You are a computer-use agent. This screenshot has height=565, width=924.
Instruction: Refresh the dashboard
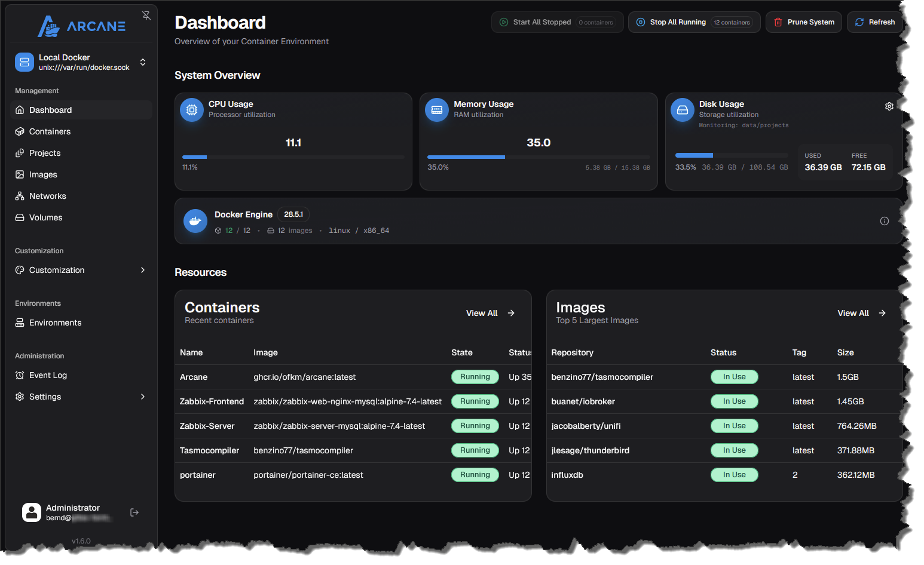pyautogui.click(x=874, y=22)
